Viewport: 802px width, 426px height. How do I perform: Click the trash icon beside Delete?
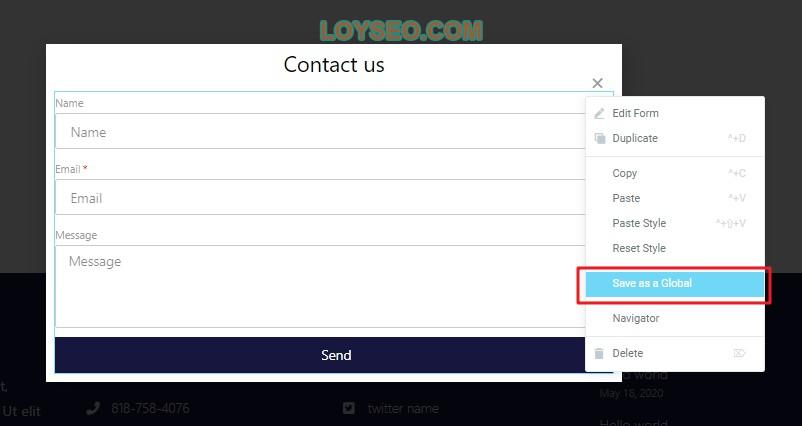pyautogui.click(x=599, y=353)
